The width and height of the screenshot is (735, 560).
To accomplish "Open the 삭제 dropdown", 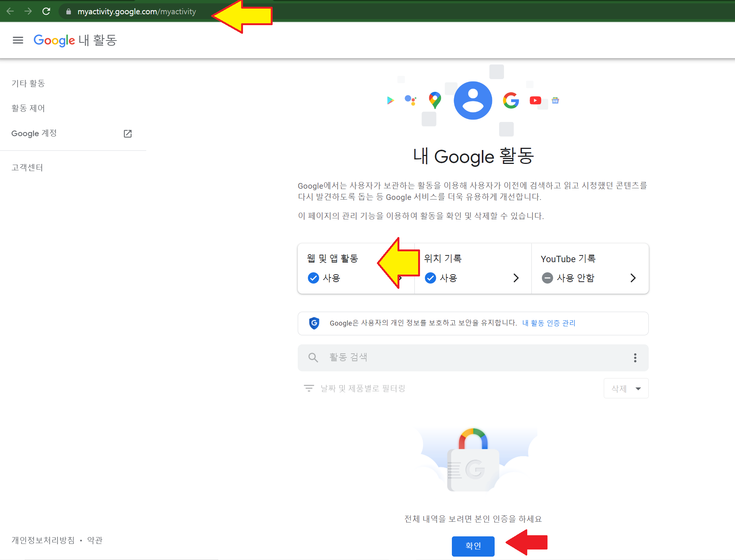I will click(625, 388).
